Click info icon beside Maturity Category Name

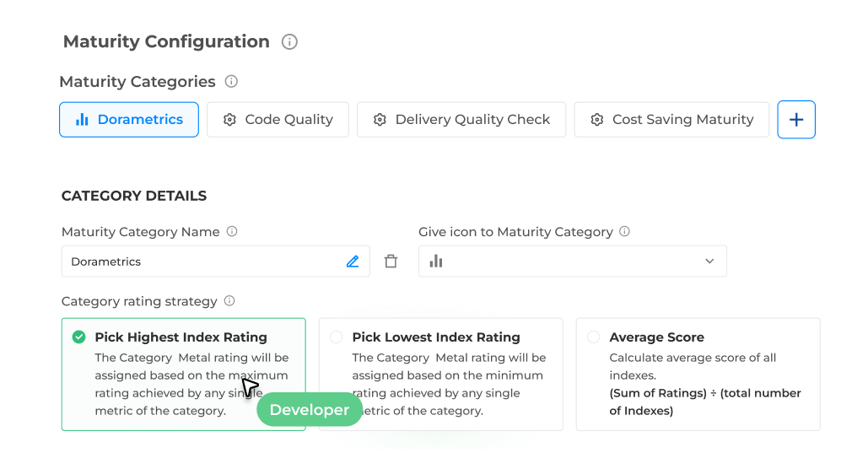pos(232,231)
